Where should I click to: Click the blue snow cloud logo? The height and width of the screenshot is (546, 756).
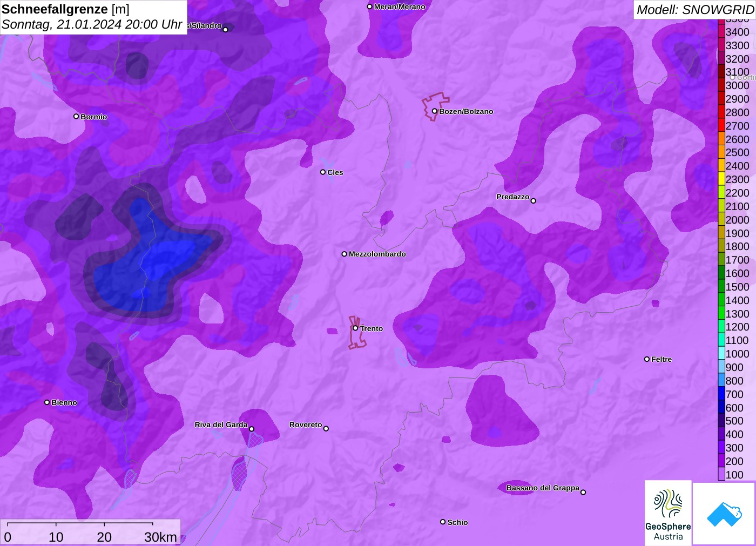[x=724, y=514]
